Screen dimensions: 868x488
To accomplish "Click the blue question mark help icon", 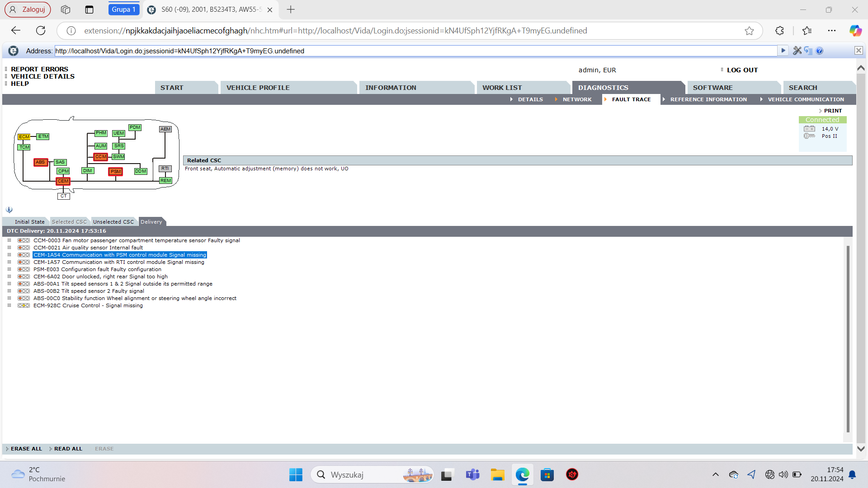I will pyautogui.click(x=820, y=51).
